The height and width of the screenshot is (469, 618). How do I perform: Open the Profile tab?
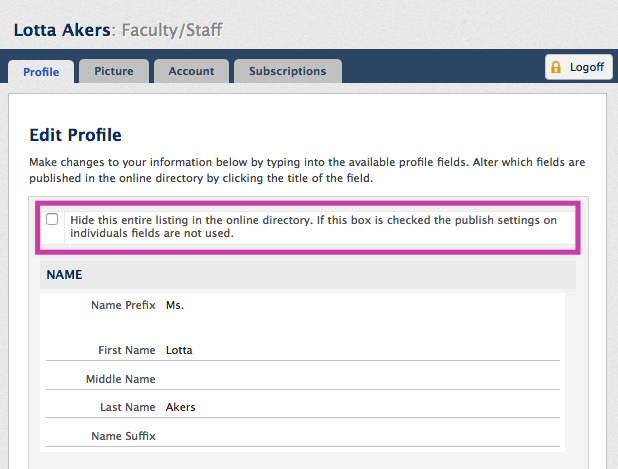[41, 72]
